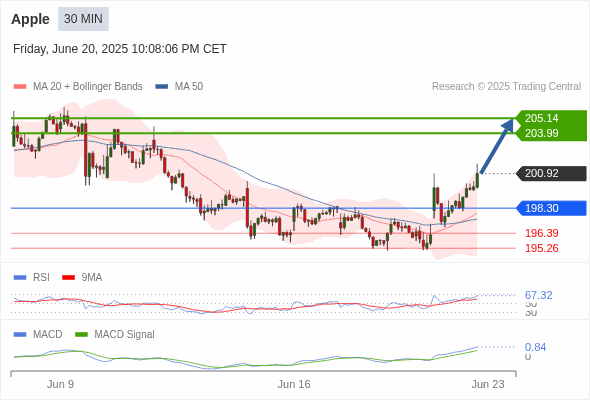Click the Jun 9 date axis label
The width and height of the screenshot is (590, 400).
60,384
